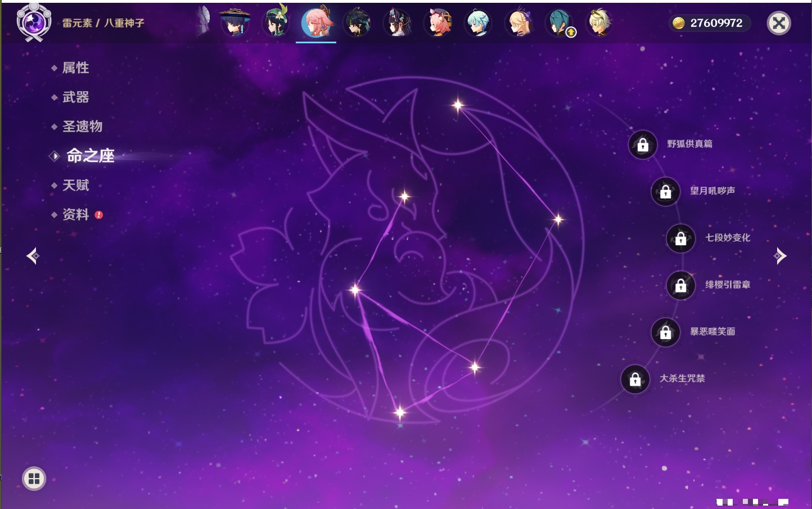This screenshot has width=812, height=509.
Task: Select the pale-haired avatar wearing goggles
Action: (x=600, y=23)
